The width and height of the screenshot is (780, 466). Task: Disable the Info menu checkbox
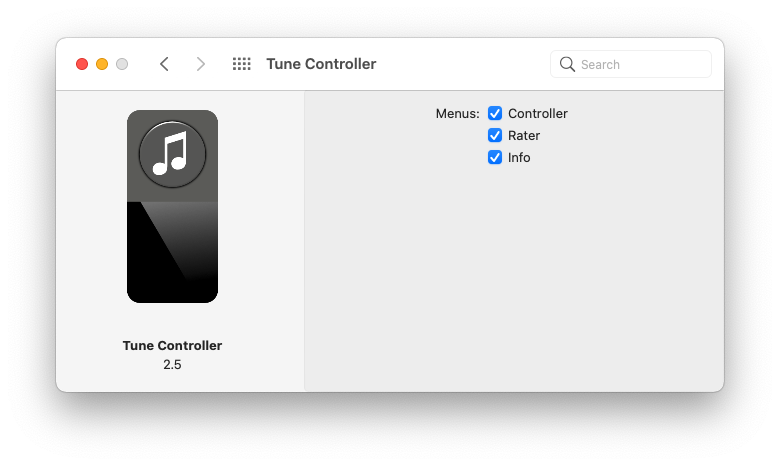pos(495,158)
